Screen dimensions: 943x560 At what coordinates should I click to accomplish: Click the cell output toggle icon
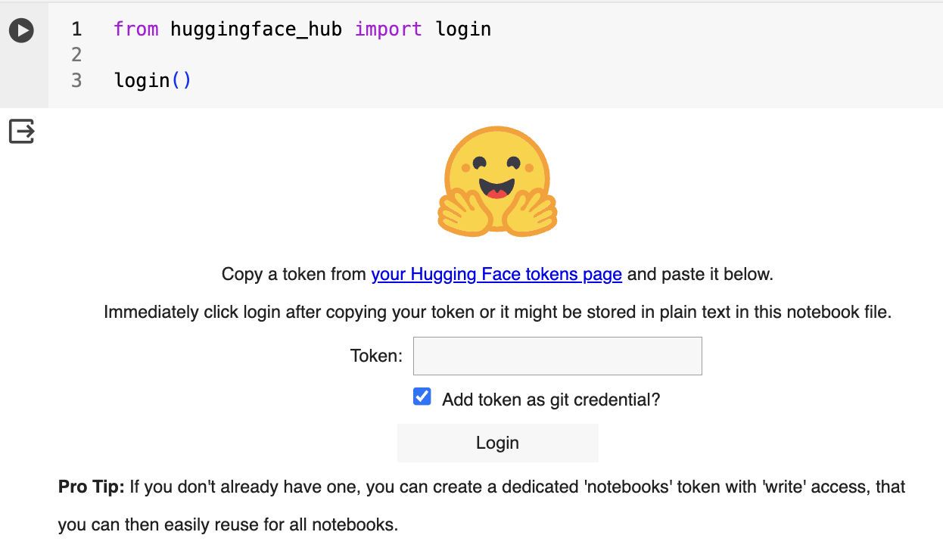21,131
